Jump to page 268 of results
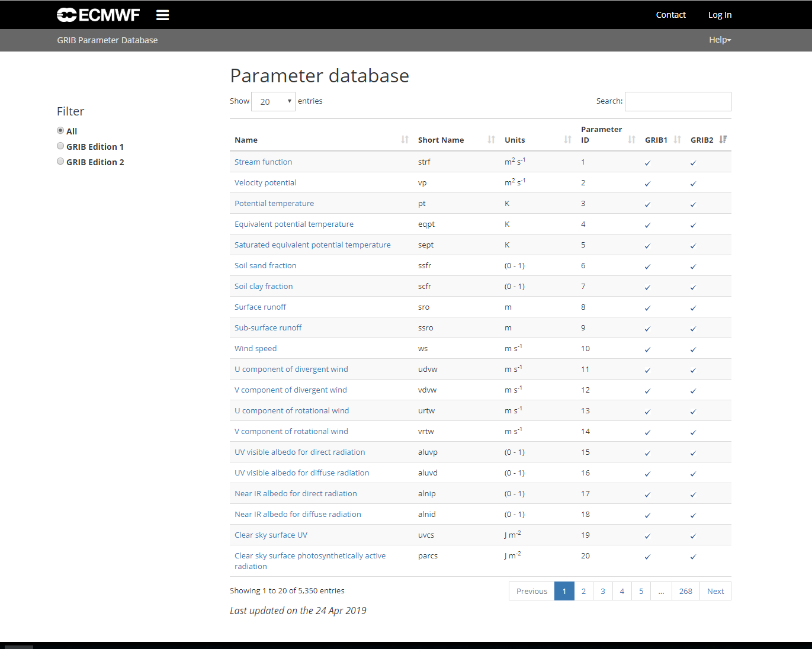The image size is (812, 649). pos(685,591)
